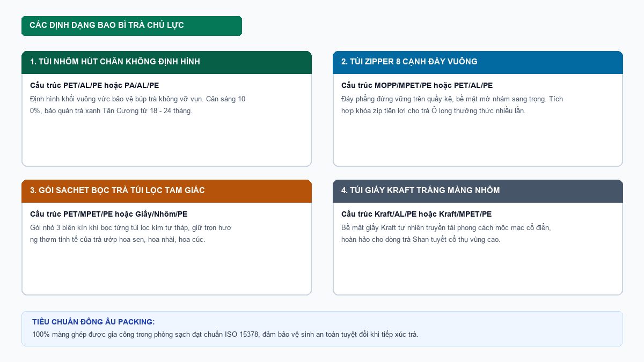Click the text Cấu trúc PET/AL/PE hoặc PA/AL/PE
Viewport: 644px width, 362px height.
pos(94,85)
